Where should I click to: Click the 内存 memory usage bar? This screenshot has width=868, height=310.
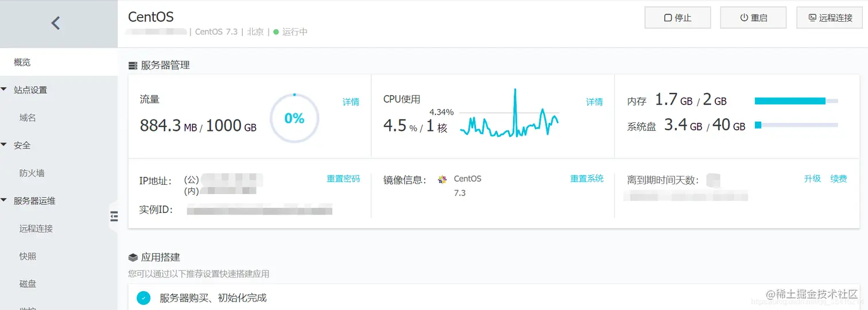click(x=796, y=101)
